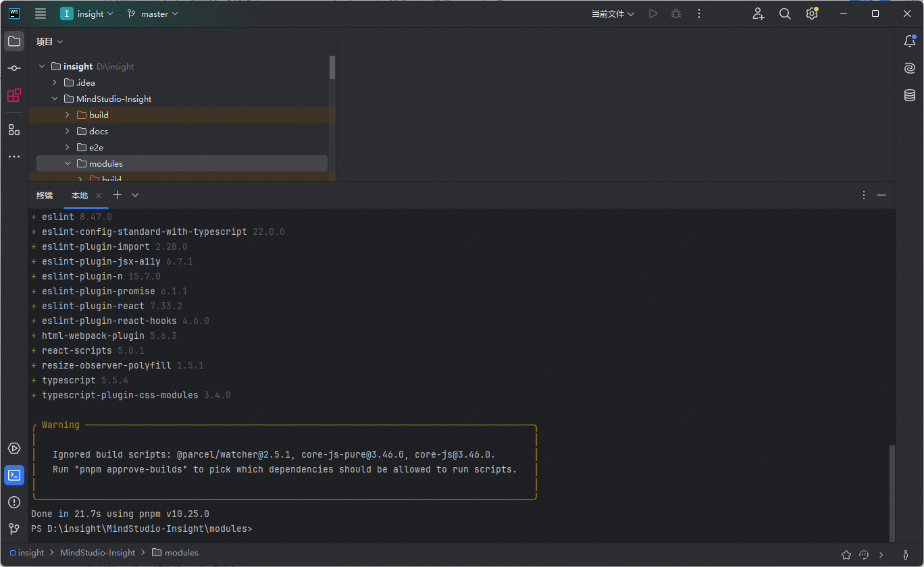Open Code With Me add-user icon
Image resolution: width=924 pixels, height=567 pixels.
(759, 13)
